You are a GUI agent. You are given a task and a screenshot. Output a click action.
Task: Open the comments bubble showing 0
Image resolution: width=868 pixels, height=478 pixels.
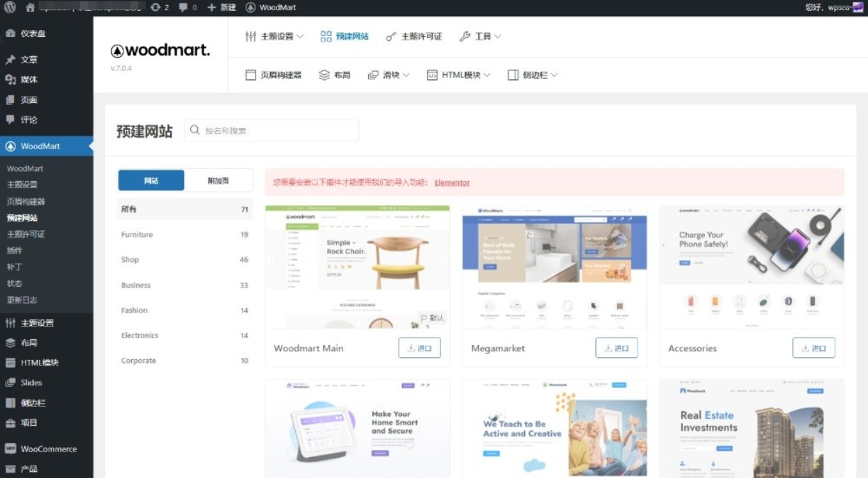point(187,7)
